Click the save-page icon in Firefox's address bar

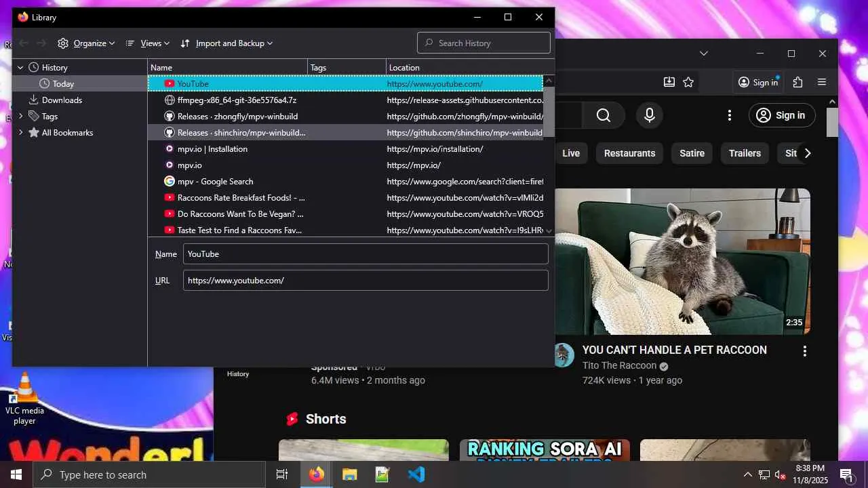point(669,82)
